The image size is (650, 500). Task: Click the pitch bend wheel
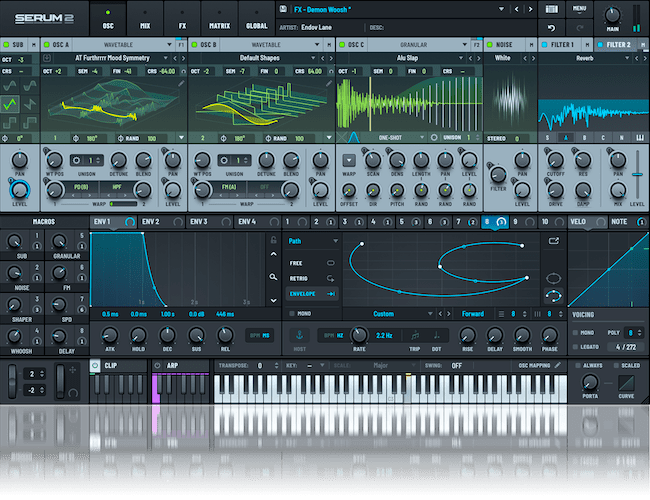(12, 381)
